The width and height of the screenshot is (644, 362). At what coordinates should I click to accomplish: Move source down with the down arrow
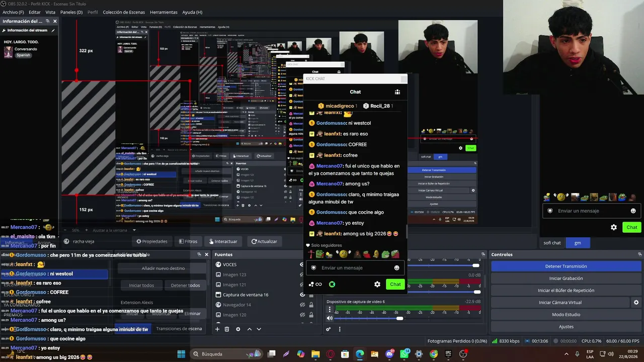click(259, 329)
